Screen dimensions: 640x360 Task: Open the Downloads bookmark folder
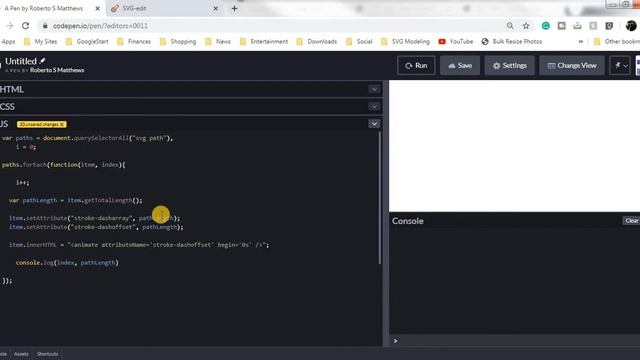[x=317, y=42]
